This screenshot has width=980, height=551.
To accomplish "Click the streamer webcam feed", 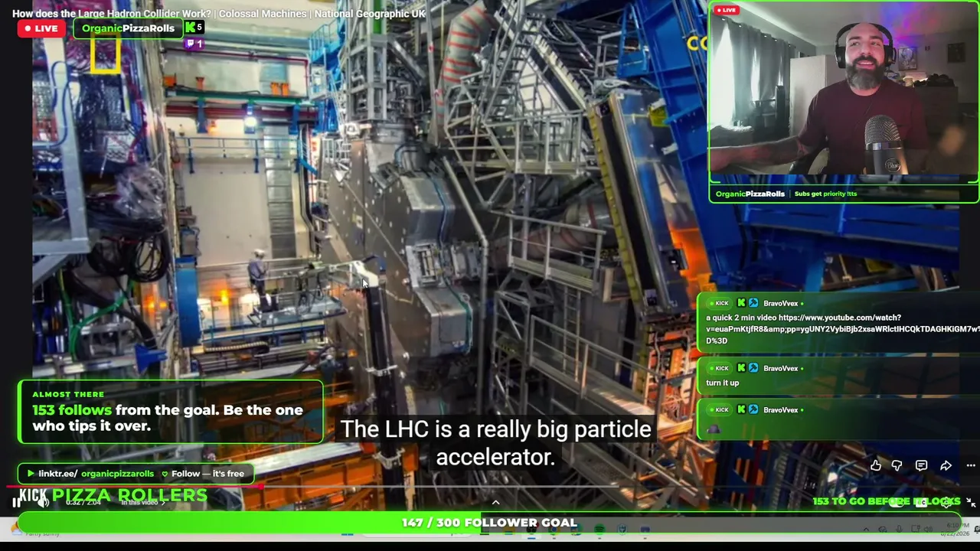I will click(x=844, y=93).
